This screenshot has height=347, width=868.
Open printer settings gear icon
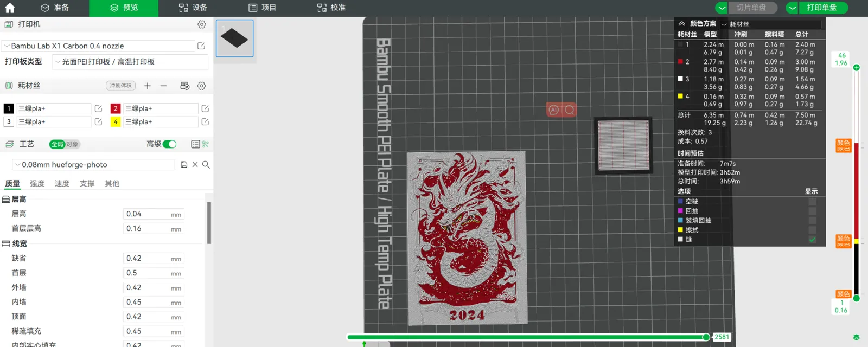202,24
